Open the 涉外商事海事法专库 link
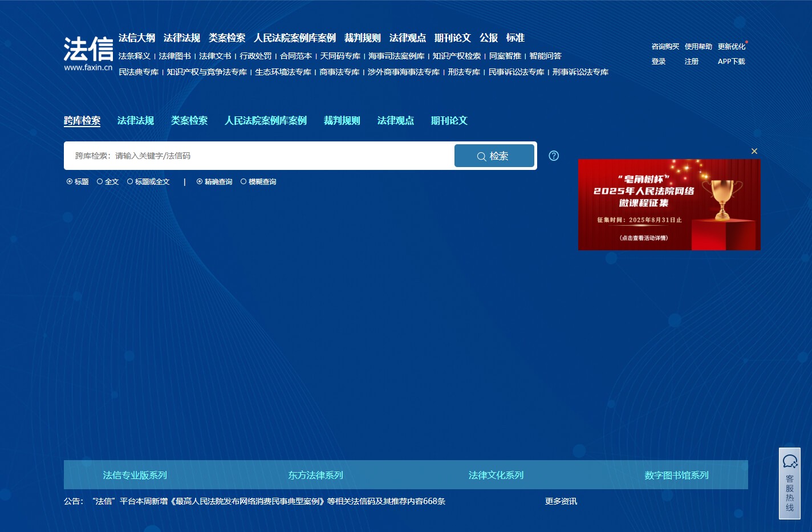Viewport: 812px width, 532px height. 404,72
